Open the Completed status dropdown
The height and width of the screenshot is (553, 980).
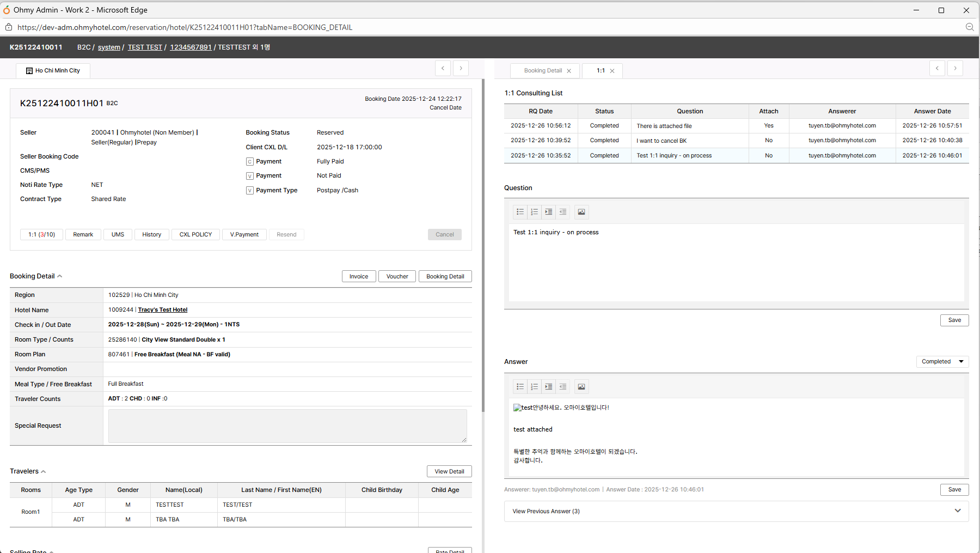pos(942,362)
